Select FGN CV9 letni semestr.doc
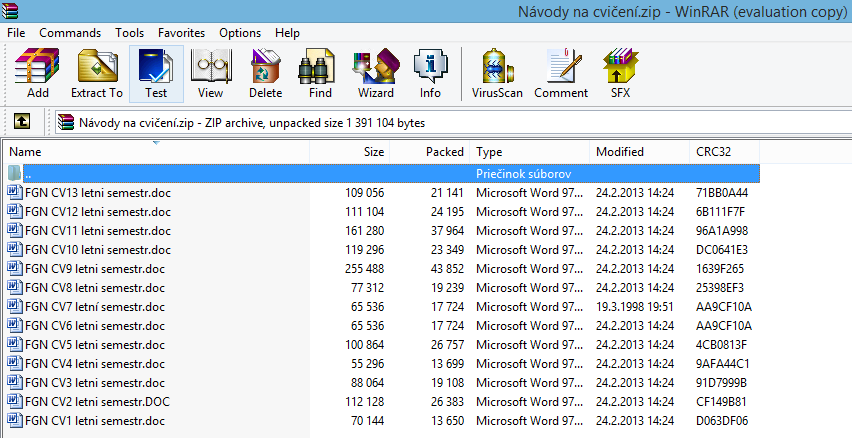 click(x=95, y=268)
